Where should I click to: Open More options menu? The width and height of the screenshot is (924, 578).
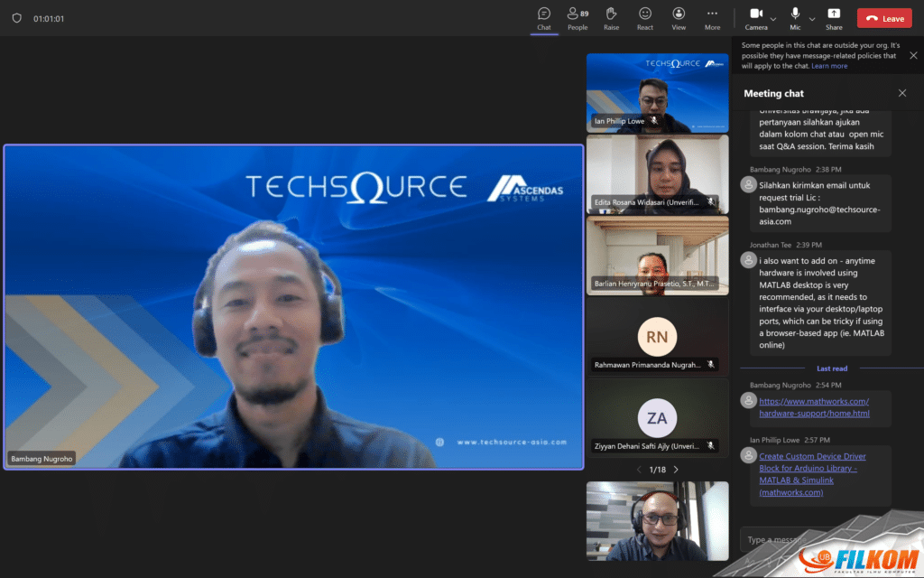713,17
